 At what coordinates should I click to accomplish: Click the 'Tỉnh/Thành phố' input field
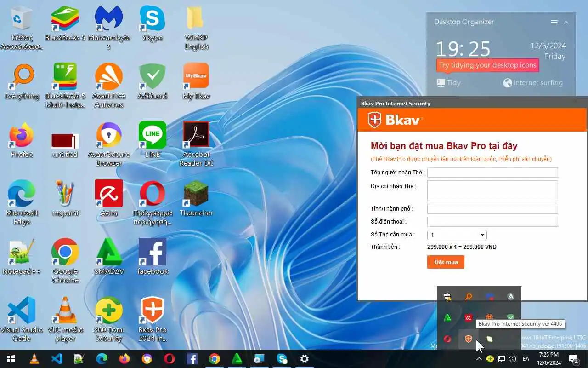click(492, 209)
